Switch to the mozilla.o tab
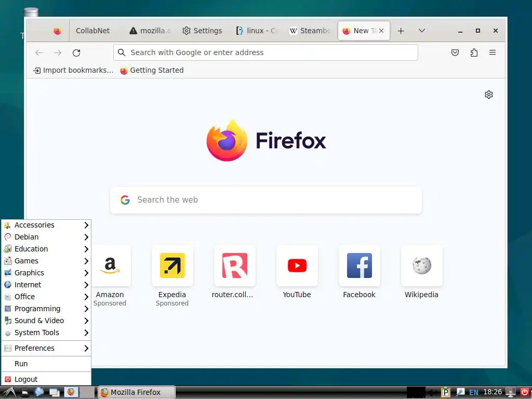This screenshot has height=399, width=532. [150, 31]
